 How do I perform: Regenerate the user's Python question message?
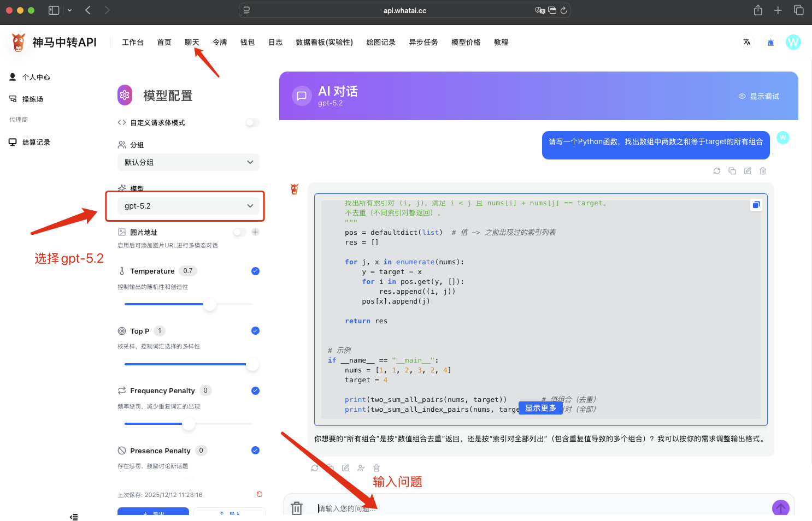click(717, 171)
